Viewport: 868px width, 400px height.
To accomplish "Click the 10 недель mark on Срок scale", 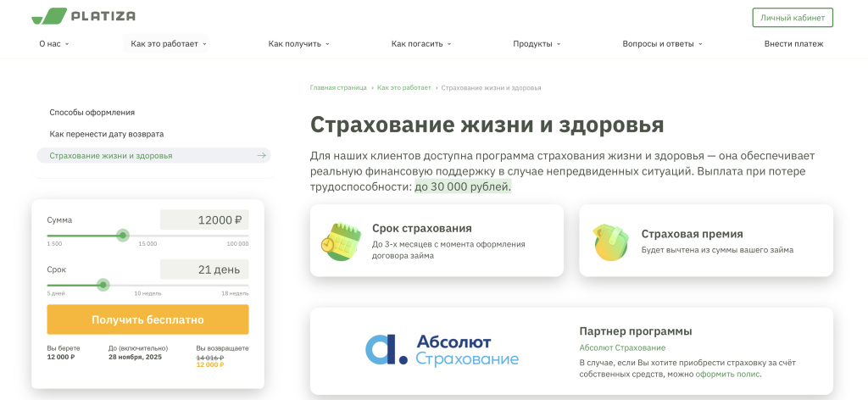I will (147, 294).
